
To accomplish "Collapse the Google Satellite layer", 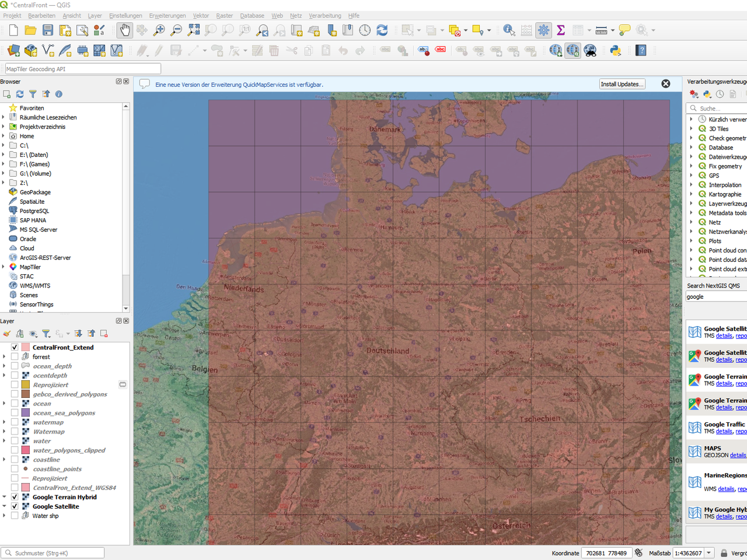I will (5, 506).
